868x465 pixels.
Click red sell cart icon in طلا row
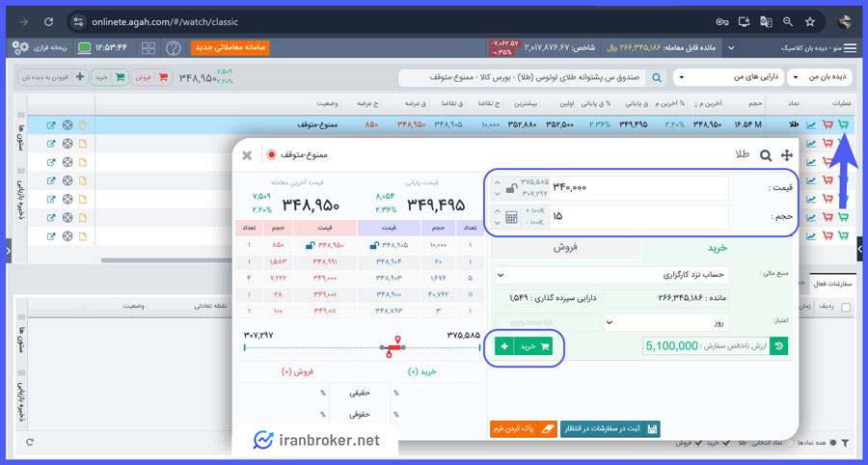tap(827, 125)
